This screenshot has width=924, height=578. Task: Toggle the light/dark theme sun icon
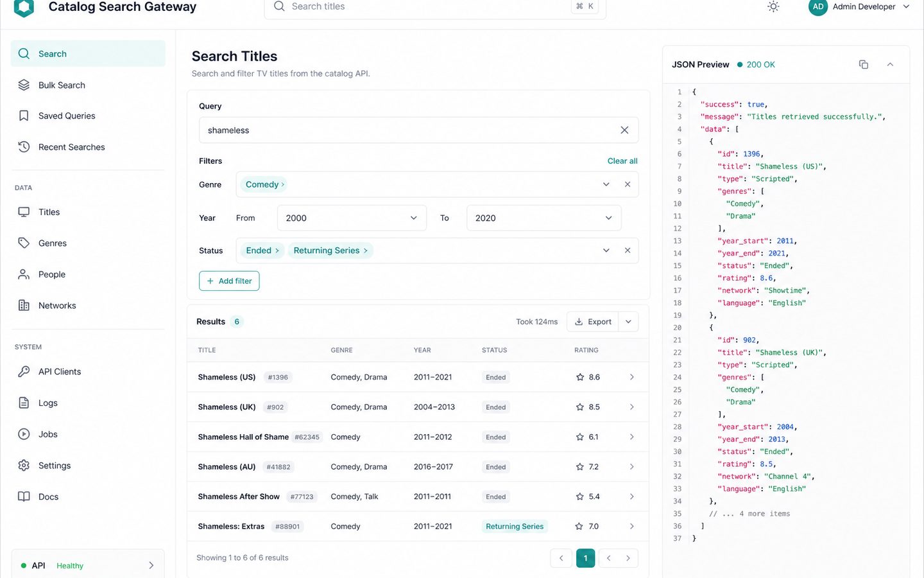[x=773, y=6]
